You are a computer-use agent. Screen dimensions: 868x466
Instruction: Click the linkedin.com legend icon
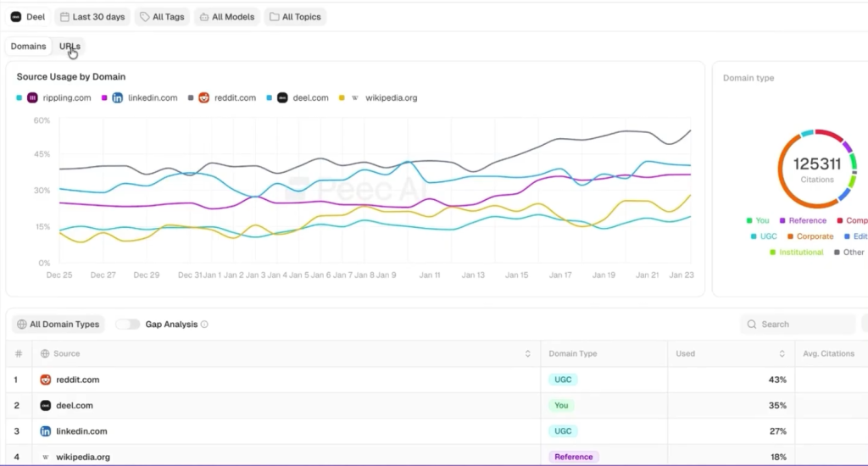click(x=117, y=98)
